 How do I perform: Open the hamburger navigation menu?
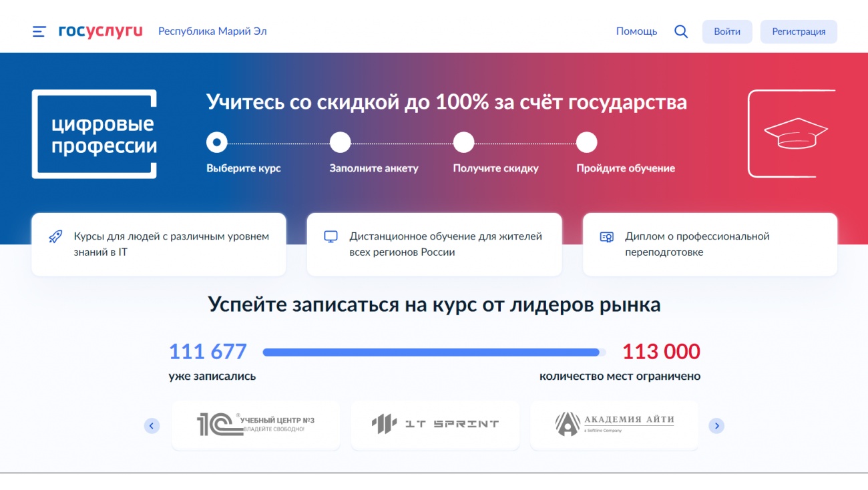39,31
